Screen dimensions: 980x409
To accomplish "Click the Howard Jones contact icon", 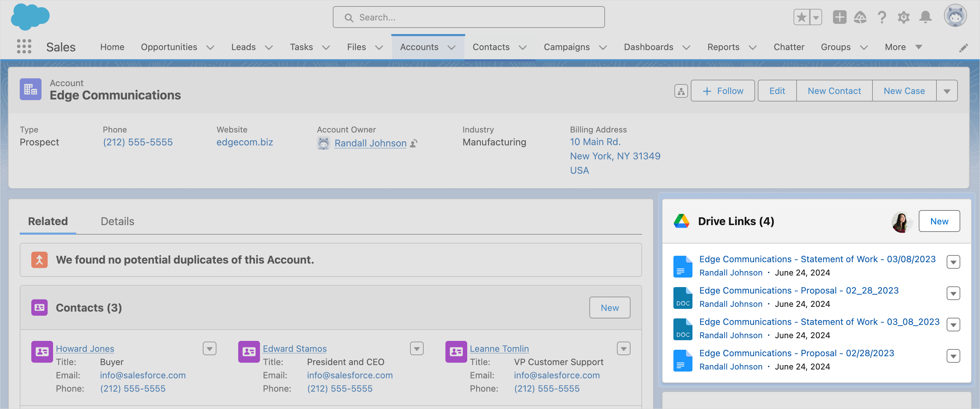I will pyautogui.click(x=42, y=351).
